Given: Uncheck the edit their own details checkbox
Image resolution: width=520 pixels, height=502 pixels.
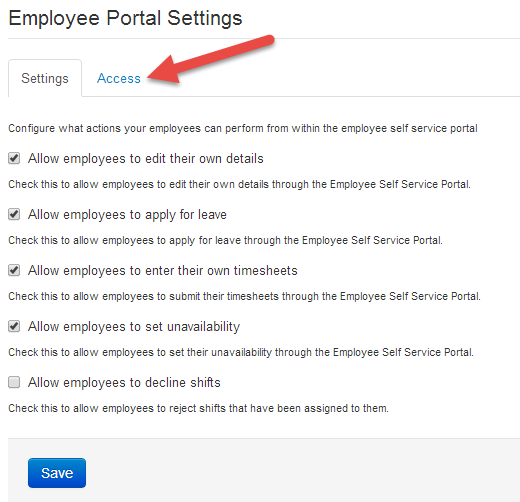Looking at the screenshot, I should pyautogui.click(x=14, y=158).
